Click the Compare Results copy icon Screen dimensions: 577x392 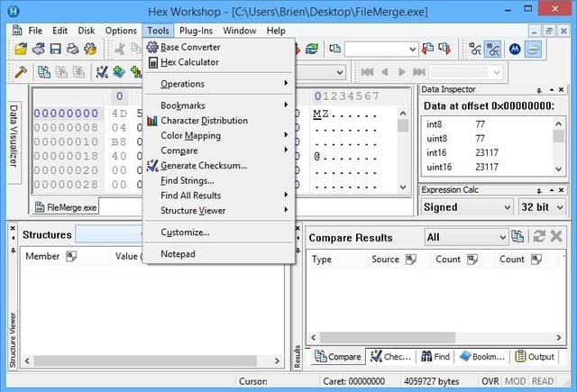pyautogui.click(x=517, y=236)
